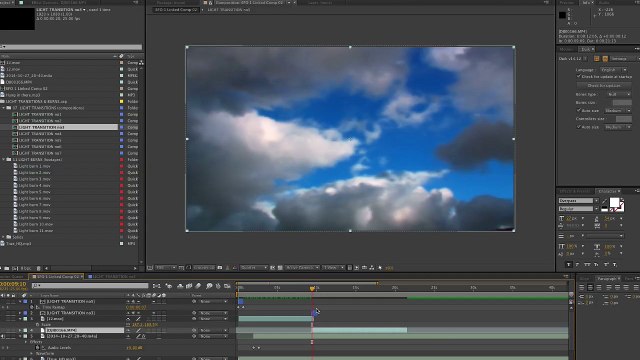
Task: Open viewer resolution dropdown
Action: pyautogui.click(x=253, y=268)
